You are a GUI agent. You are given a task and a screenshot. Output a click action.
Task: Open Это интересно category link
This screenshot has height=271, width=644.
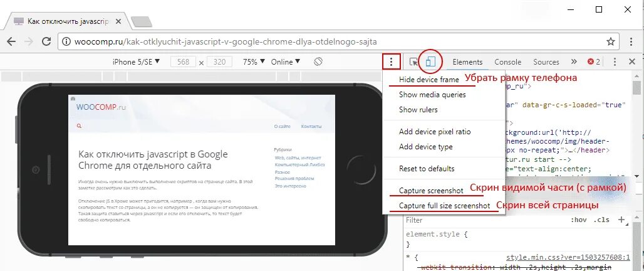[291, 186]
